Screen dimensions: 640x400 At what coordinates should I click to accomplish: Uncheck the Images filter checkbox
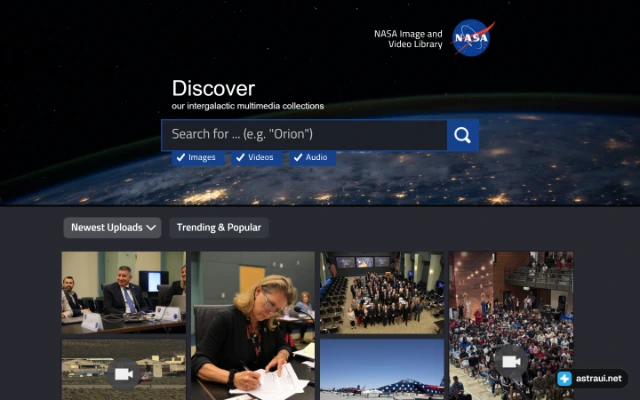(198, 158)
